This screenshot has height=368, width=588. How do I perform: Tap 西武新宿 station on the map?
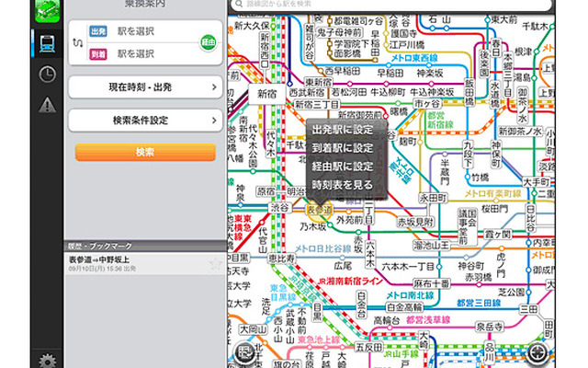[x=307, y=92]
